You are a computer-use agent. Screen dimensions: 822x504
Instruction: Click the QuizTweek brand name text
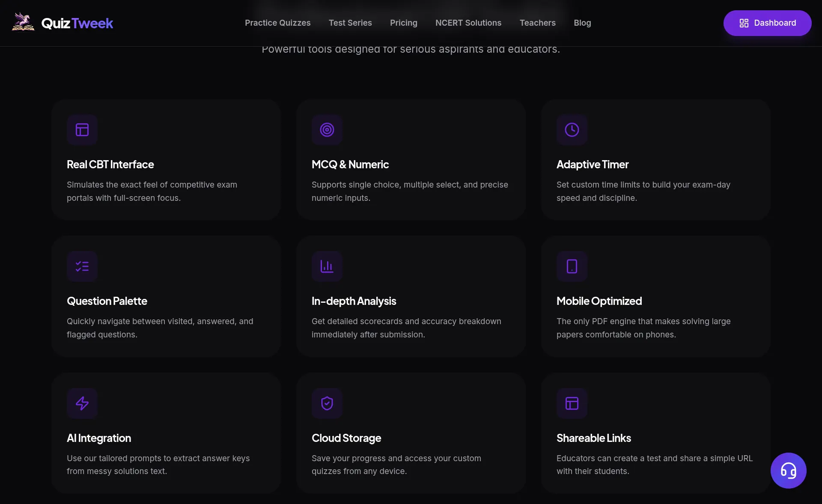pos(77,23)
